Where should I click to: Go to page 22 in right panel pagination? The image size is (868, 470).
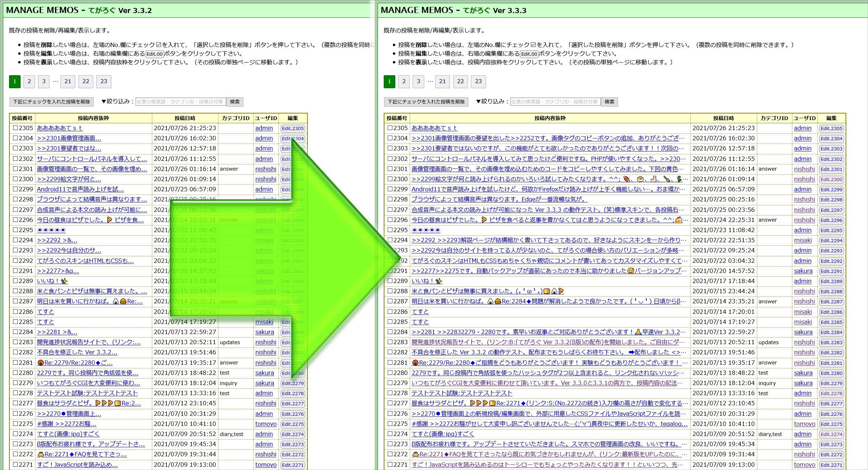460,81
